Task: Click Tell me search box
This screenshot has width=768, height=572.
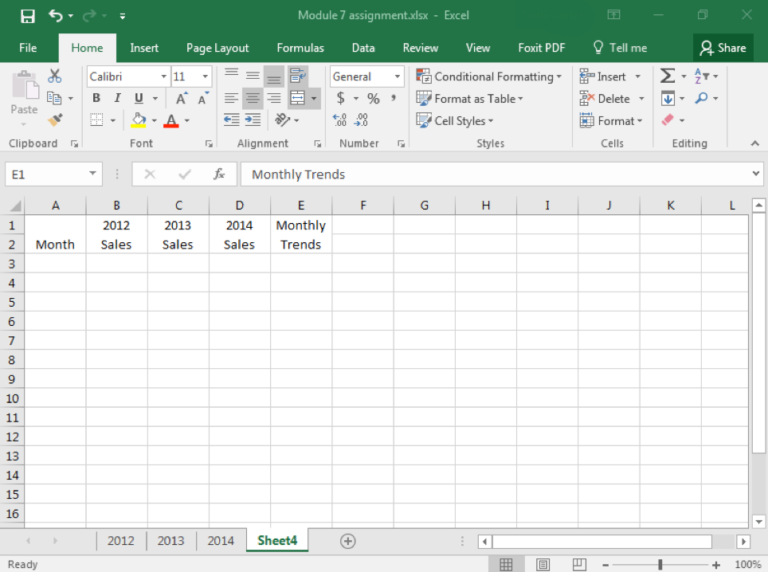Action: pos(620,48)
